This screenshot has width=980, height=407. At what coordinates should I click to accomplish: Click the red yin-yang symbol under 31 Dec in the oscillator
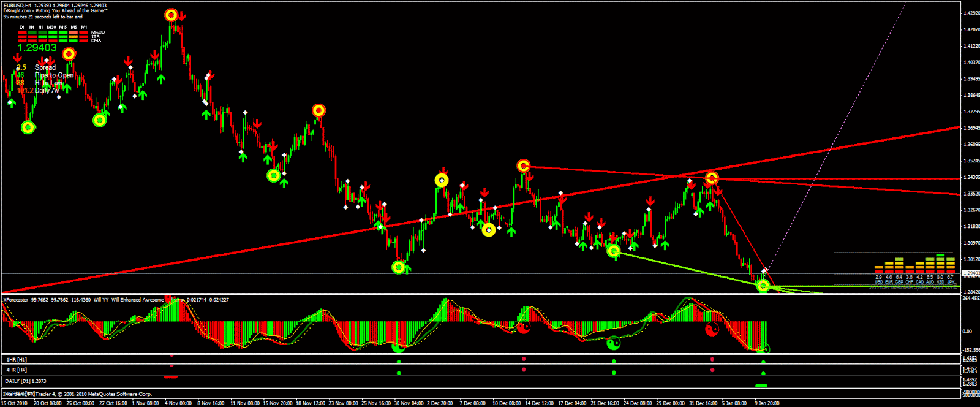pyautogui.click(x=711, y=330)
